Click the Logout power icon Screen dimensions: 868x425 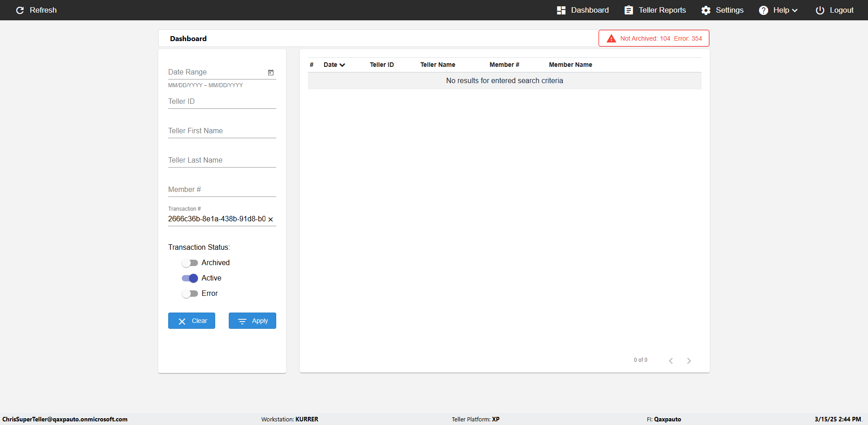[820, 10]
